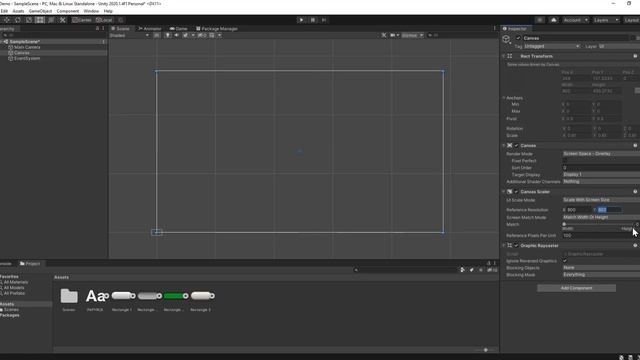The width and height of the screenshot is (640, 360).
Task: Toggle scene lighting bulb icon
Action: click(x=168, y=36)
